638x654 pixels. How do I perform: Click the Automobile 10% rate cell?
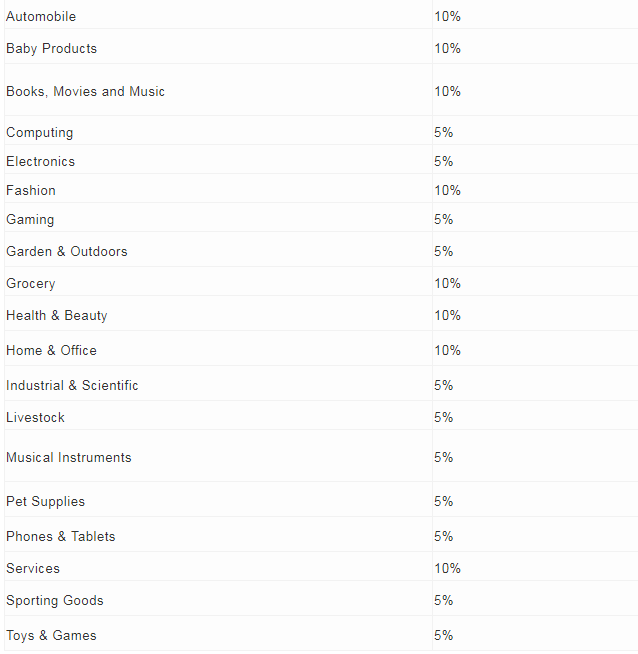(535, 15)
